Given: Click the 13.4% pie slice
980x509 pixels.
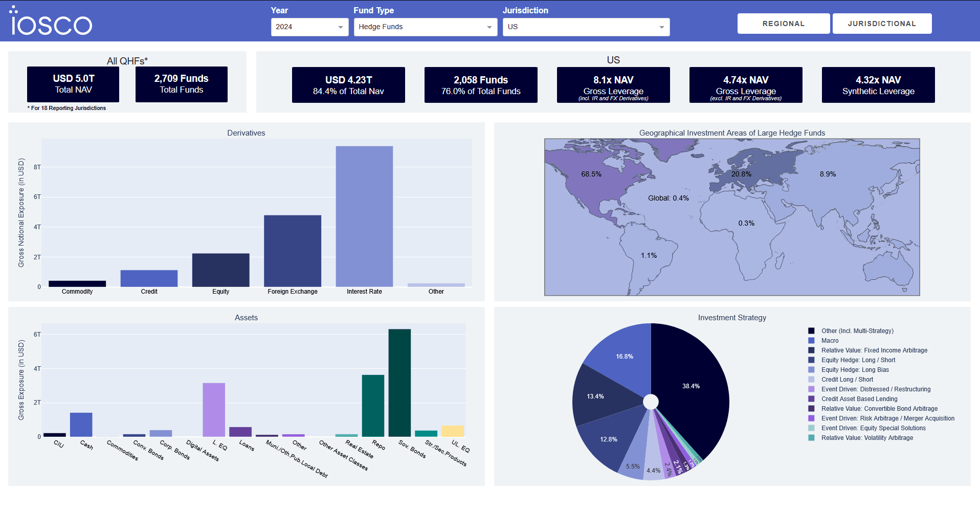Looking at the screenshot, I should (595, 396).
